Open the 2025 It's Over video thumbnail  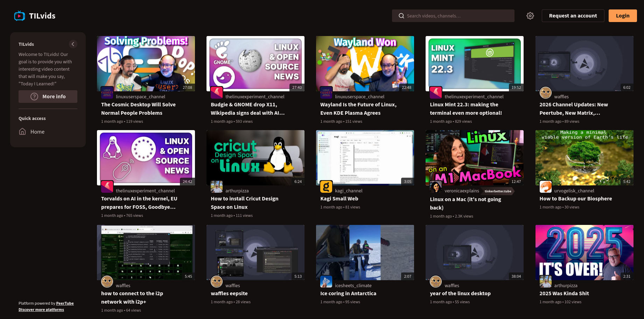(584, 252)
